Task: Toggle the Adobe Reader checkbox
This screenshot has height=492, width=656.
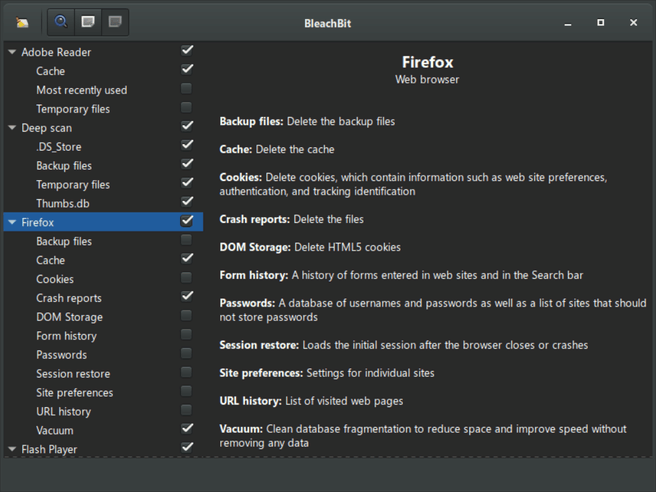Action: [187, 50]
